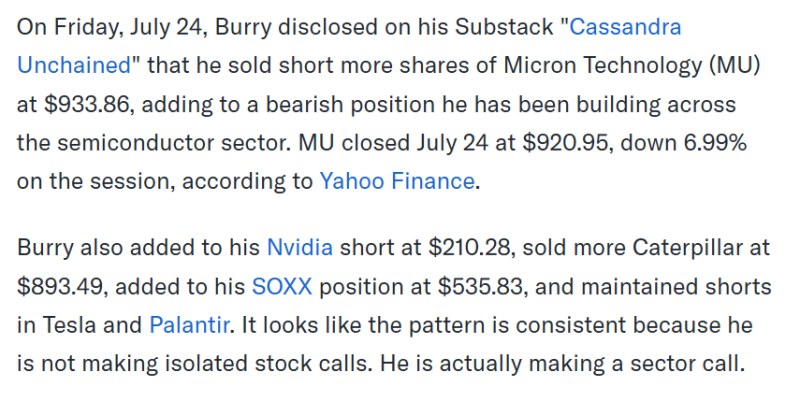The image size is (800, 401).
Task: Click the $893.49 Caterpillar price
Action: coord(61,287)
